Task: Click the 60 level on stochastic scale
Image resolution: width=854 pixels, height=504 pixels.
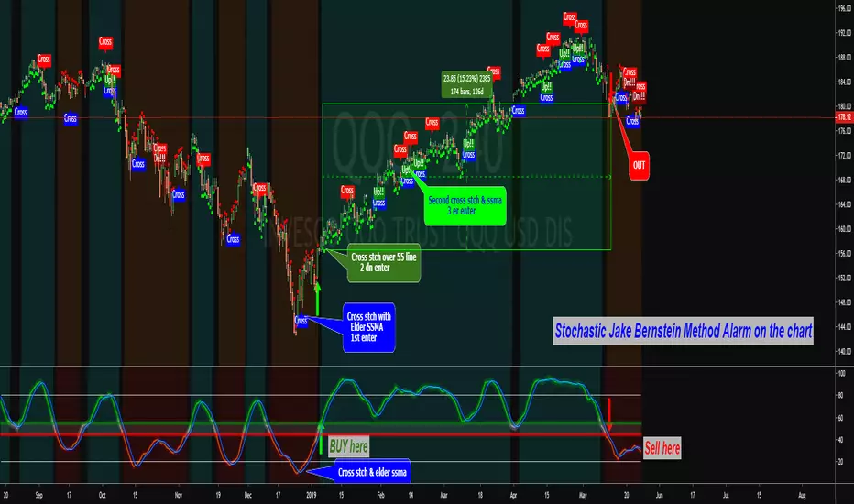Action: [840, 418]
